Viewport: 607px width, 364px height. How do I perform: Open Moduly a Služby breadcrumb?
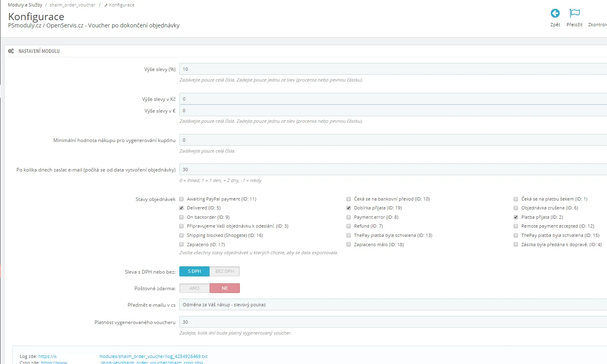point(25,5)
